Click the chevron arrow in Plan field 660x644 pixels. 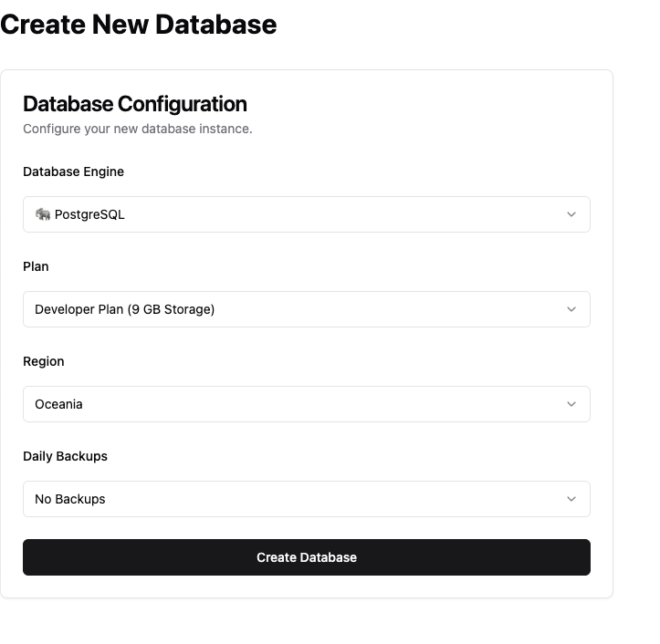[x=571, y=309]
